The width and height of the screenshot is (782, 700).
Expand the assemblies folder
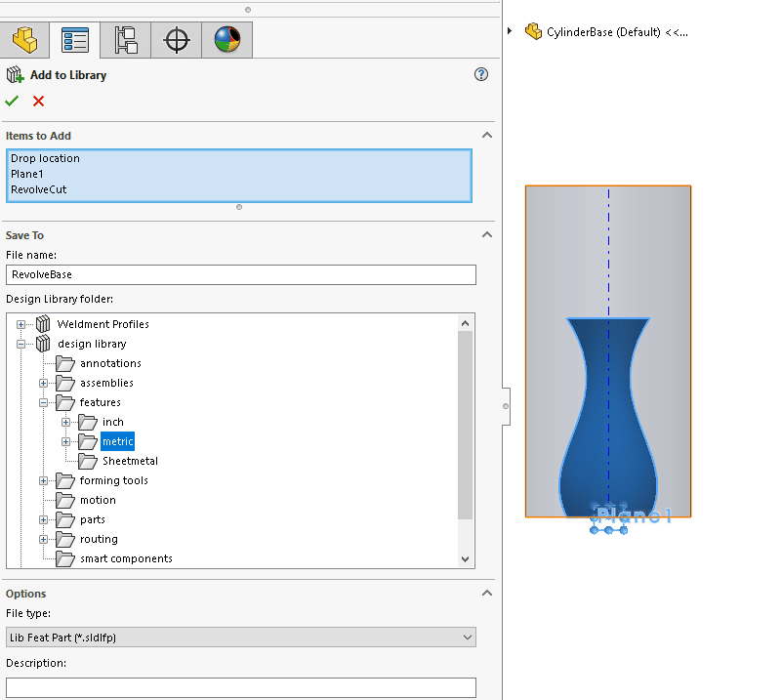tap(43, 383)
